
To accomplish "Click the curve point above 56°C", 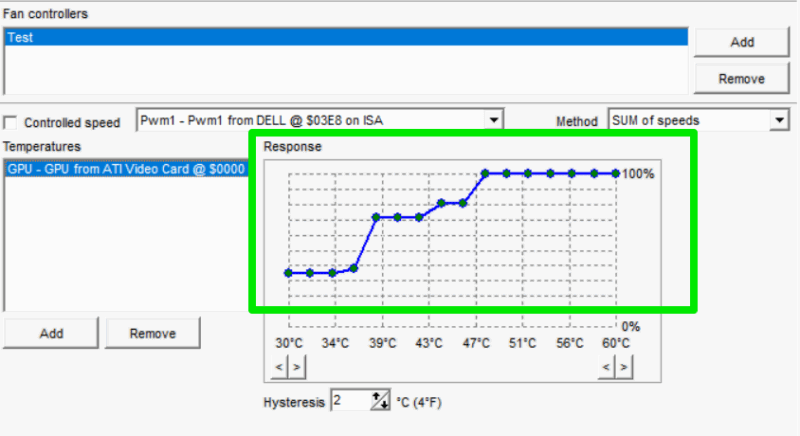I will [x=572, y=173].
